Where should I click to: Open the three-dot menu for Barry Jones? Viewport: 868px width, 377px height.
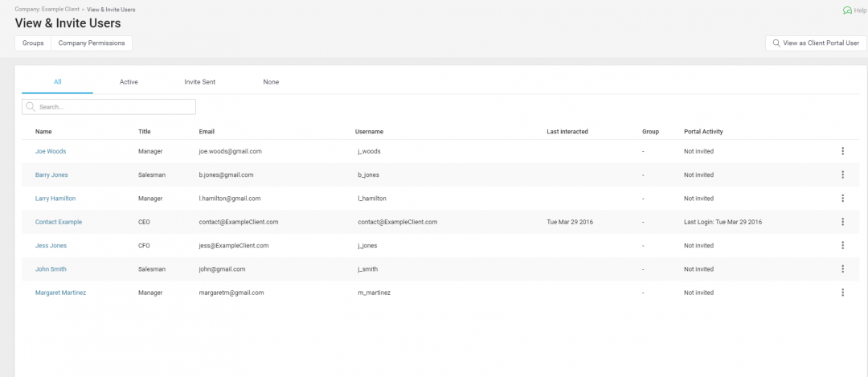point(842,174)
